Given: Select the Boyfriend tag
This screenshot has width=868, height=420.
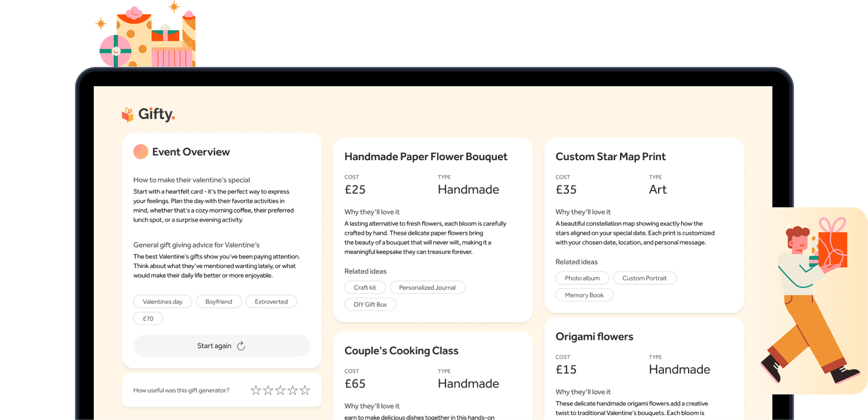Looking at the screenshot, I should pos(219,302).
